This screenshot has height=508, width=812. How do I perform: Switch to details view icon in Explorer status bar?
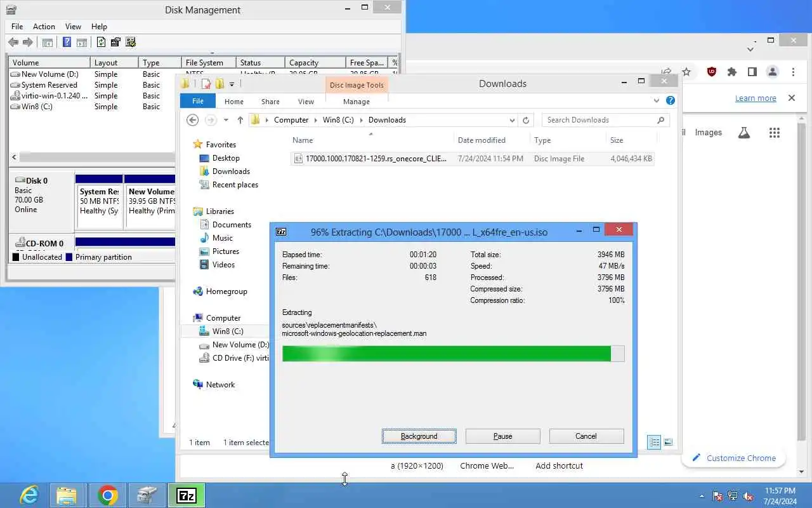coord(654,442)
